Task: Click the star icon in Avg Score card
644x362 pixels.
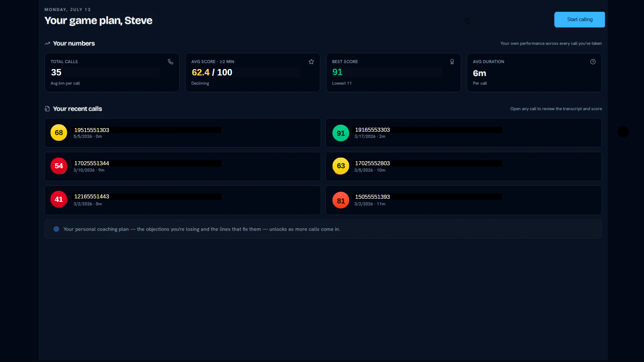Action: point(311,62)
